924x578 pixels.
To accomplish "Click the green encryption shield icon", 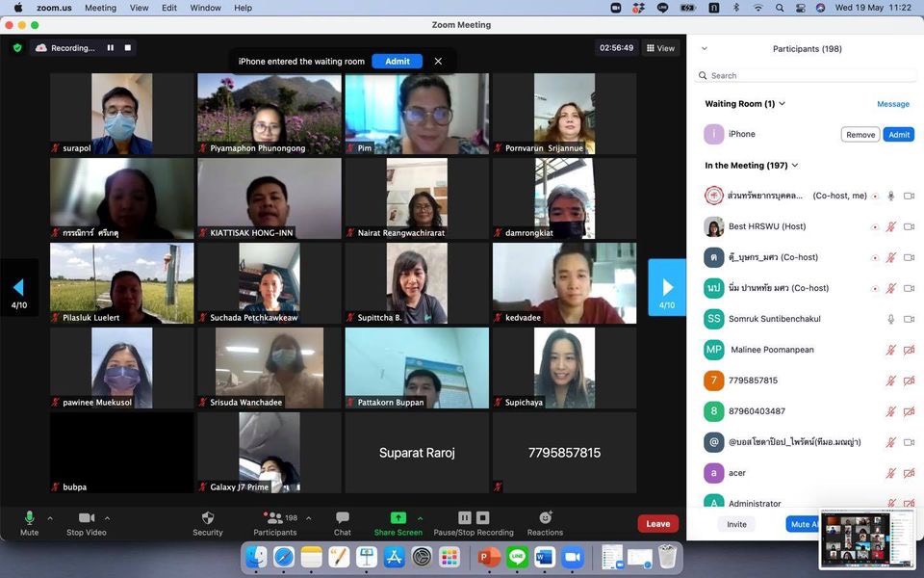I will [x=17, y=47].
